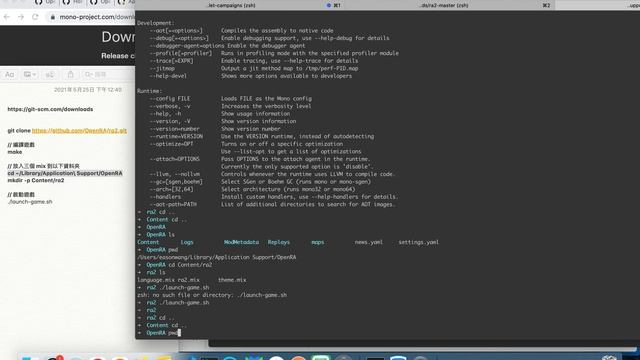Click 'theme.mix' in terminal ls output

(232, 280)
